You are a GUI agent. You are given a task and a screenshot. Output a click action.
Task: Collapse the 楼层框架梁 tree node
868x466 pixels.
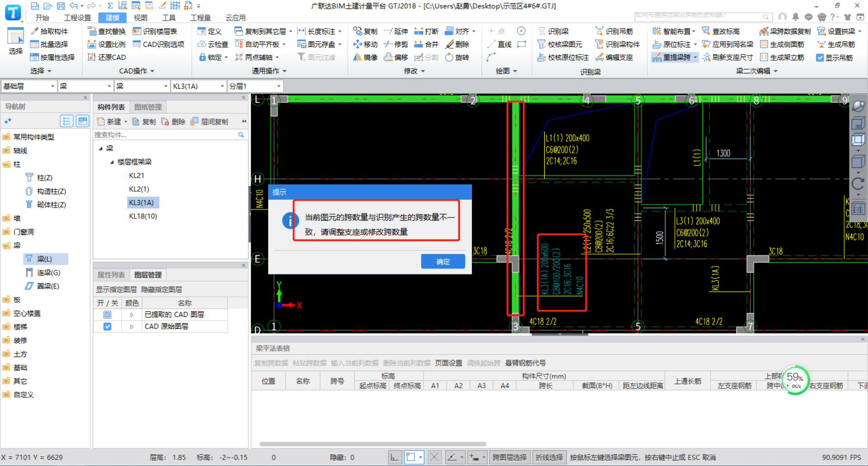(x=112, y=162)
